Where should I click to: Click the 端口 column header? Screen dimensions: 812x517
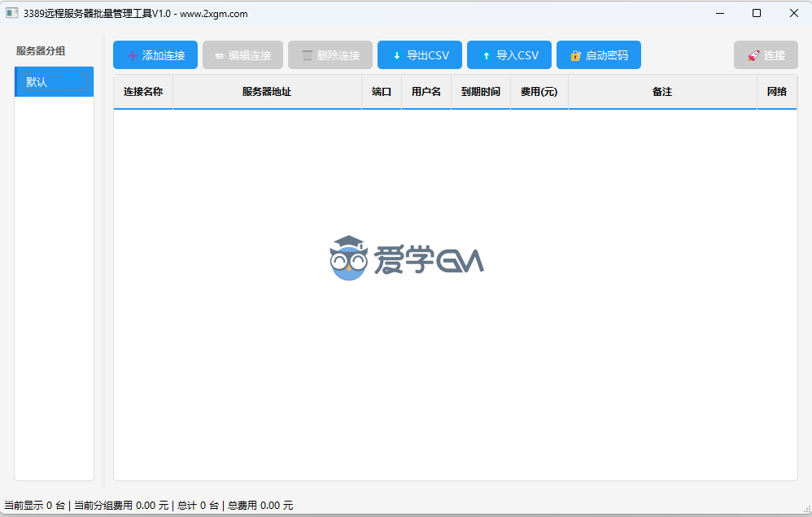pos(382,92)
